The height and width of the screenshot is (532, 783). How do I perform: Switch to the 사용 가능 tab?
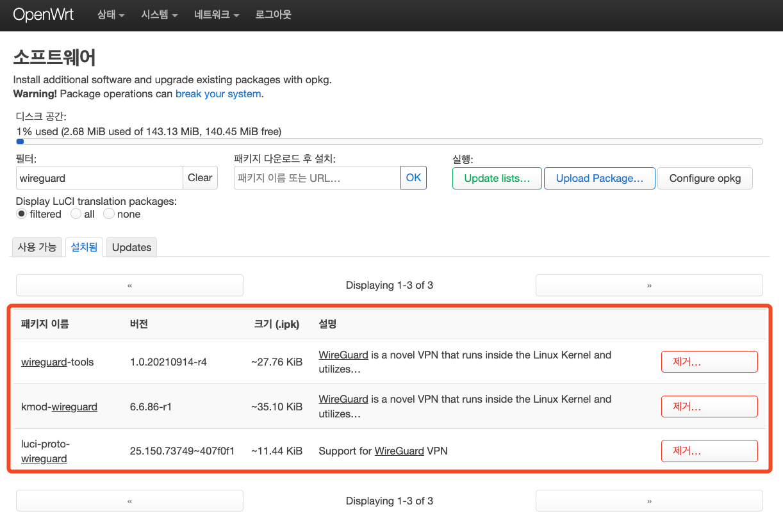coord(37,247)
